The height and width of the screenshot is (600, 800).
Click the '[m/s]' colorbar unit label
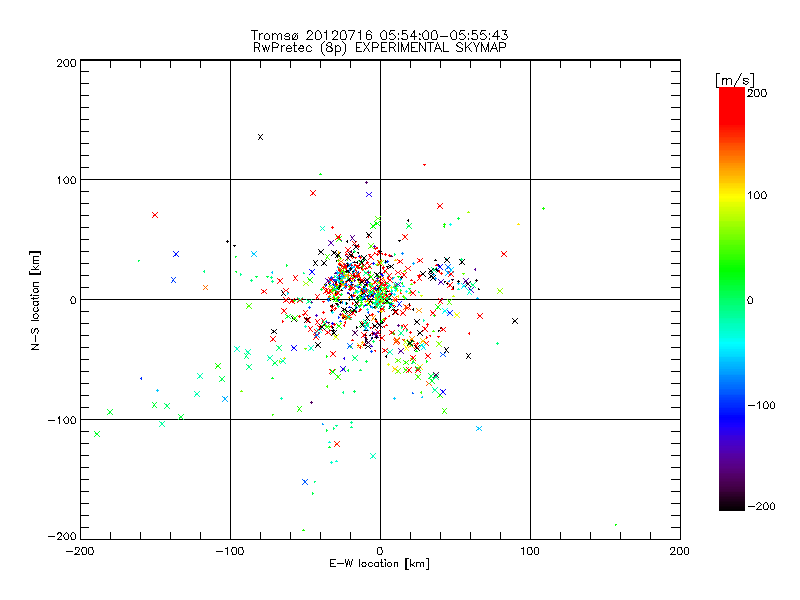tap(734, 80)
